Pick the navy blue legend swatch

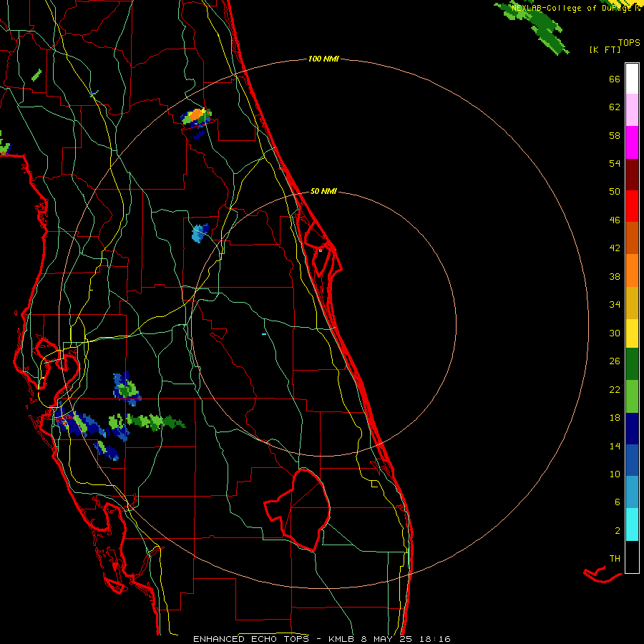632,429
